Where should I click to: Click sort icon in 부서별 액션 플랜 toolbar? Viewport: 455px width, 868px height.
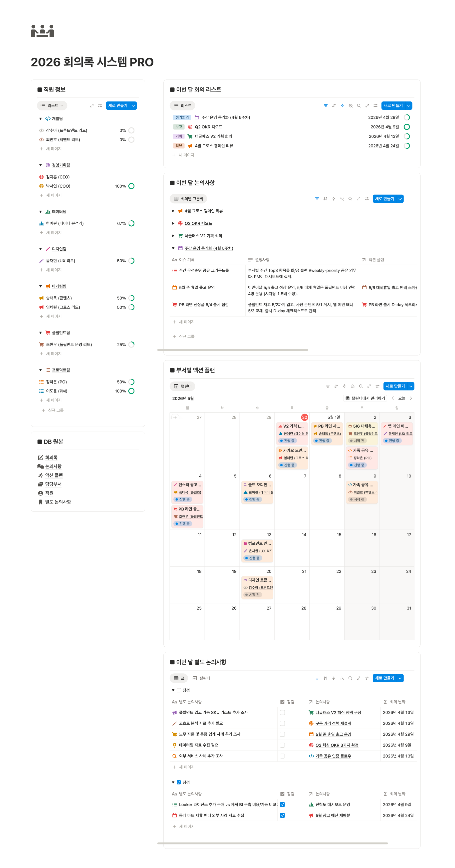click(336, 386)
